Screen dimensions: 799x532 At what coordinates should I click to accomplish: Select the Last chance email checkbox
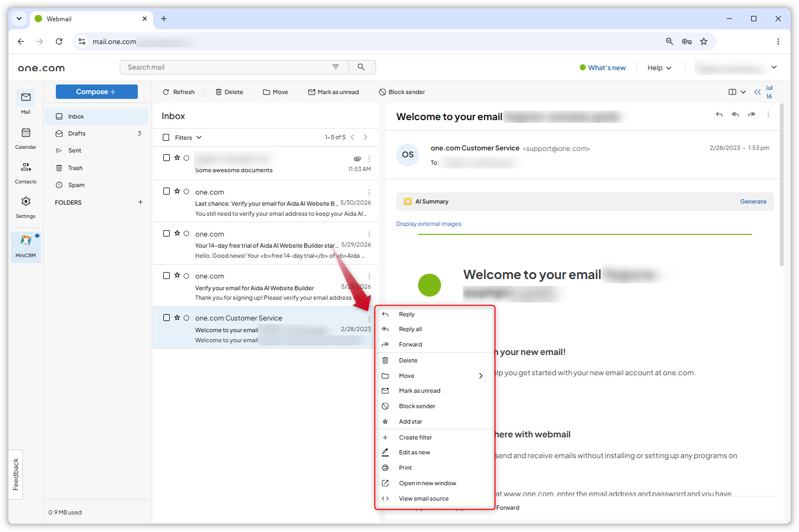tap(167, 191)
